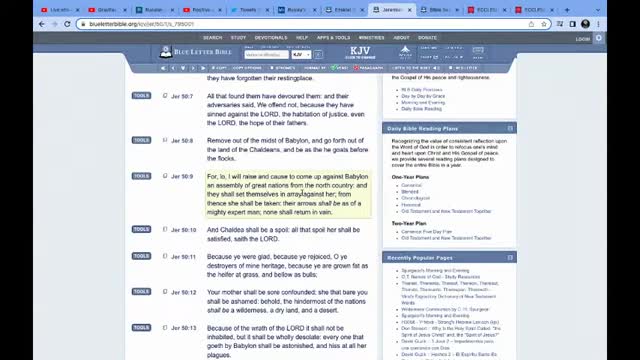Click the TOOLS button for Jer 50:12
This screenshot has width=640, height=360.
pyautogui.click(x=141, y=291)
